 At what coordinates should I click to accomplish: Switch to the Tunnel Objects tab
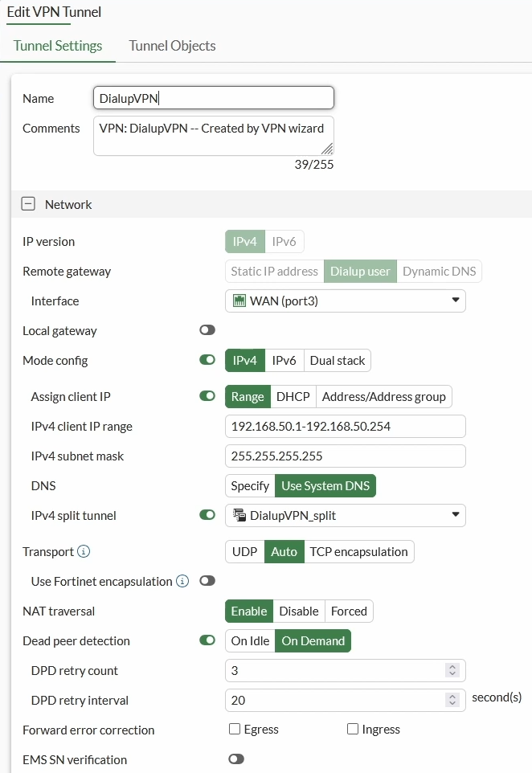[172, 46]
